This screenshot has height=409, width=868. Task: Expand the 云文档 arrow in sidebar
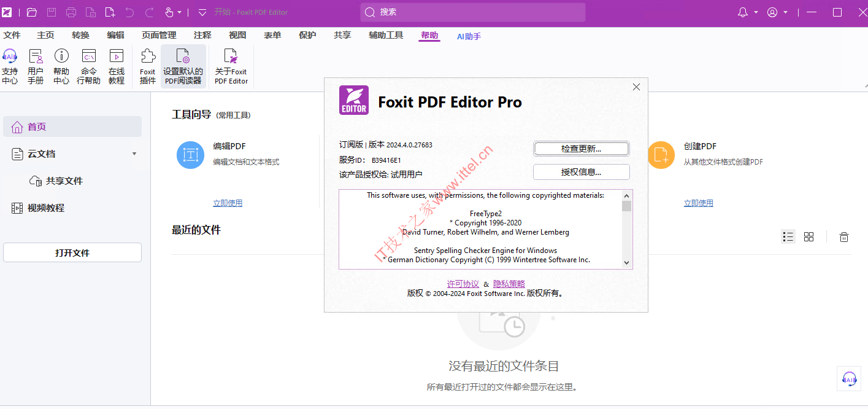coord(134,154)
